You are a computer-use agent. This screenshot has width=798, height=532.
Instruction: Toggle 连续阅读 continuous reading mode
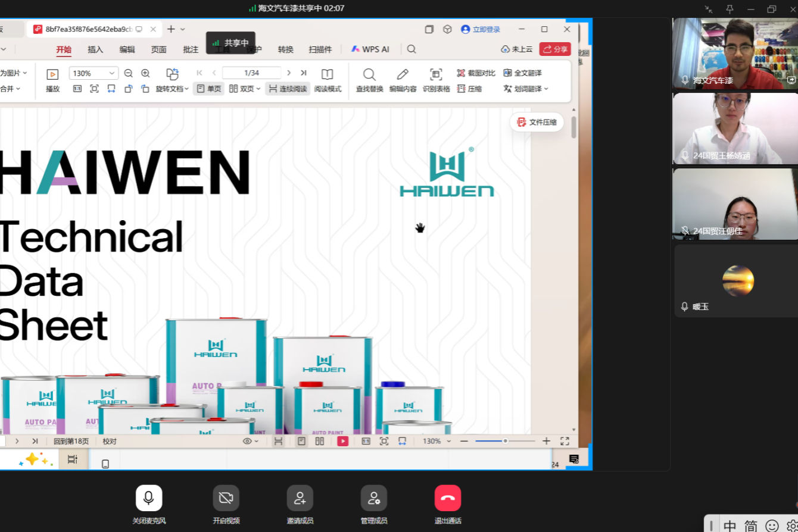click(288, 89)
